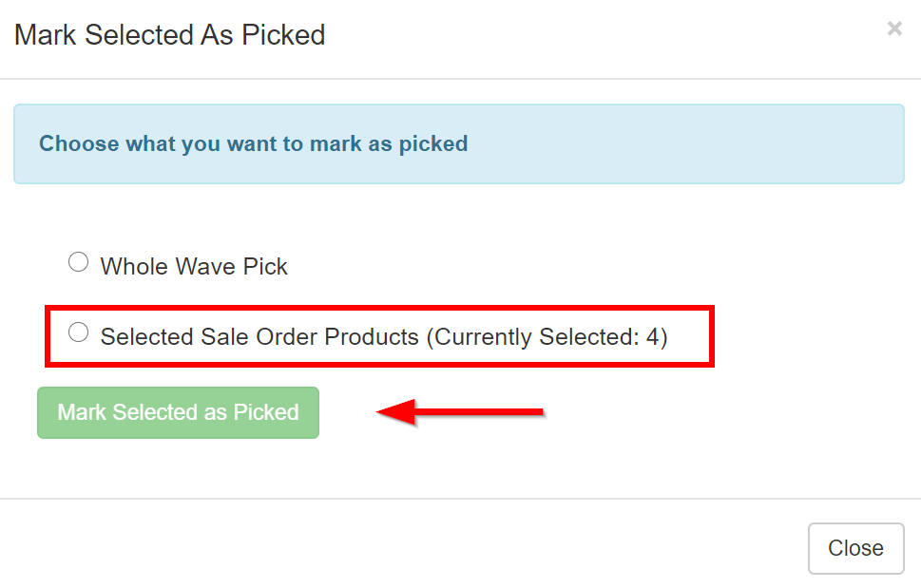
Task: Close the Mark Selected As Picked modal
Action: click(x=854, y=548)
